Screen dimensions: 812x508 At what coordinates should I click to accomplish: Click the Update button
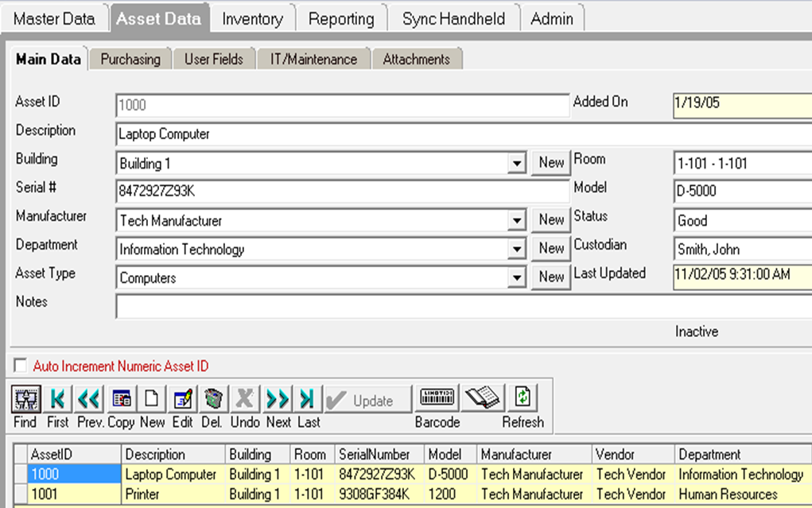[x=367, y=400]
